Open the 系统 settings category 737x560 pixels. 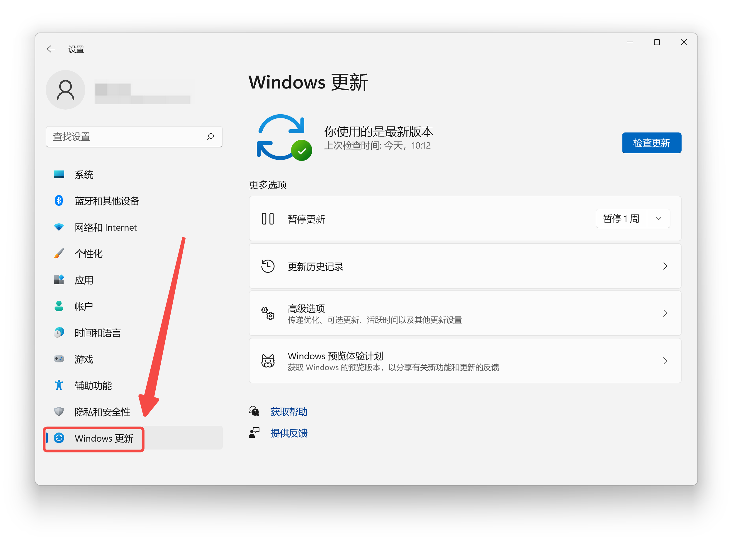[x=134, y=174]
